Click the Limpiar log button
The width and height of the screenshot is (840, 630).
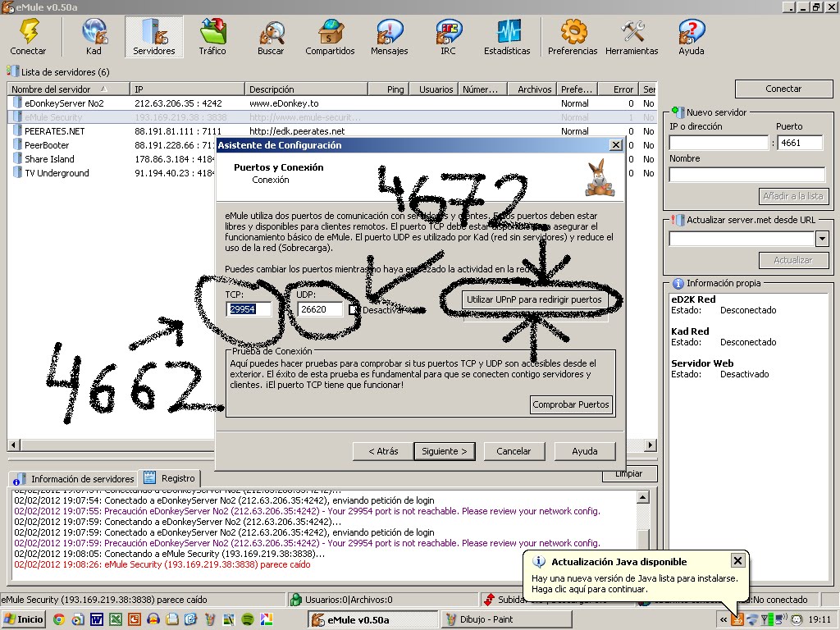[x=629, y=475]
